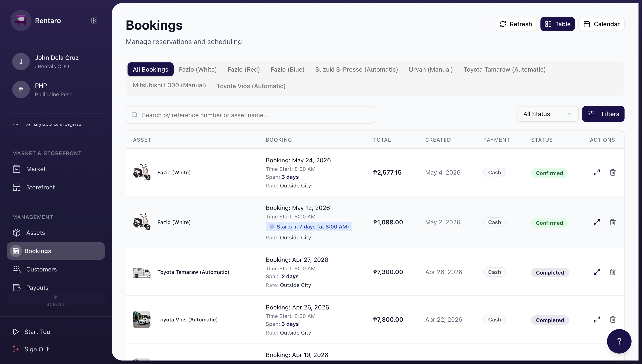Select the Toyota Tamaraw (Automatic) tab

click(505, 69)
